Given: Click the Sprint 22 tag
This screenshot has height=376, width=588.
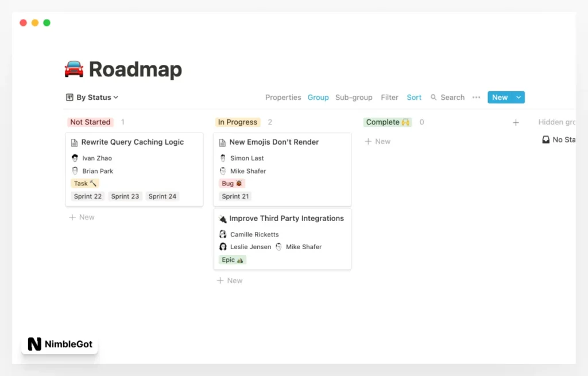Looking at the screenshot, I should coord(87,196).
